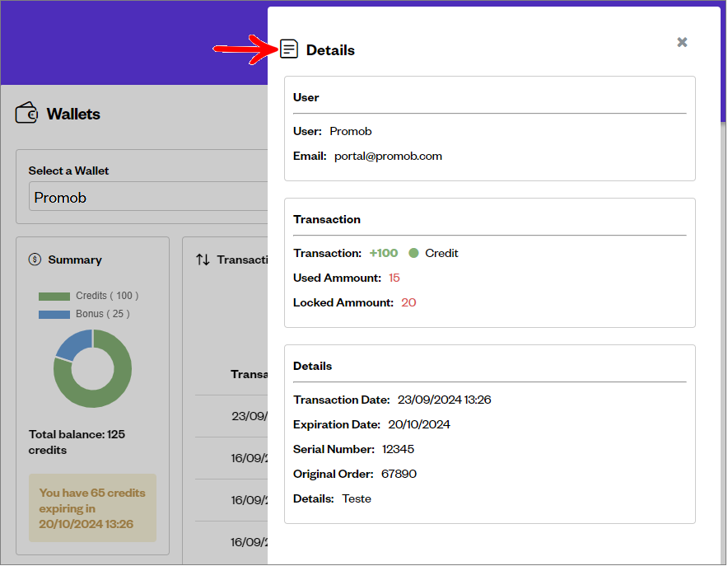Click the green Credit status dot
The height and width of the screenshot is (566, 728).
(413, 253)
